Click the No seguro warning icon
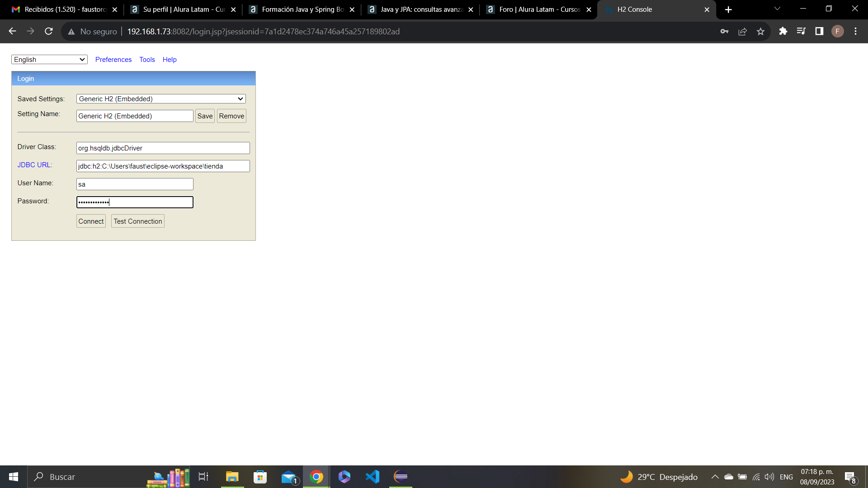 tap(71, 32)
